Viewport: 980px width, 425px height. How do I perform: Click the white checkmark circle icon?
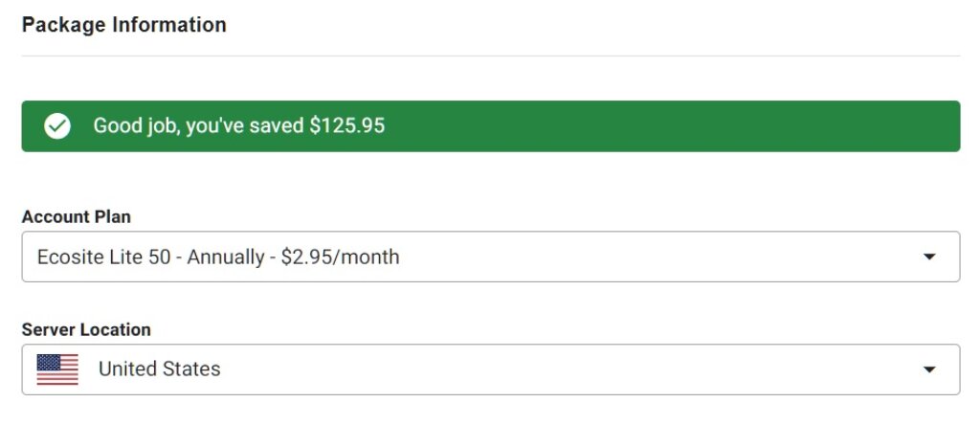(56, 126)
